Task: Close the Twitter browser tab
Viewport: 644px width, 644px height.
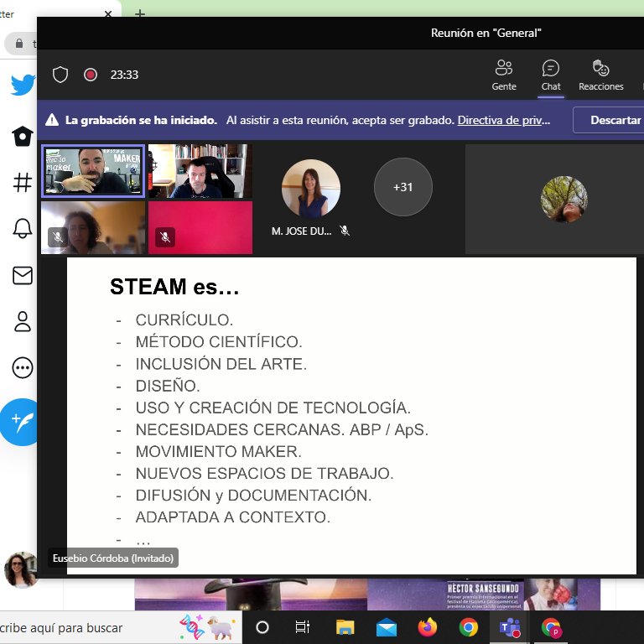Action: click(108, 13)
